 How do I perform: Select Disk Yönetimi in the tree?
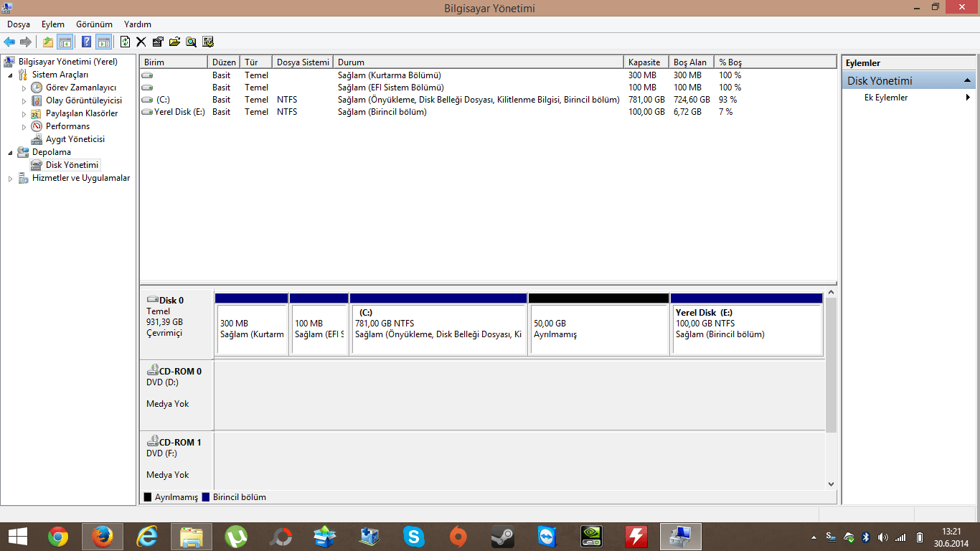[72, 165]
